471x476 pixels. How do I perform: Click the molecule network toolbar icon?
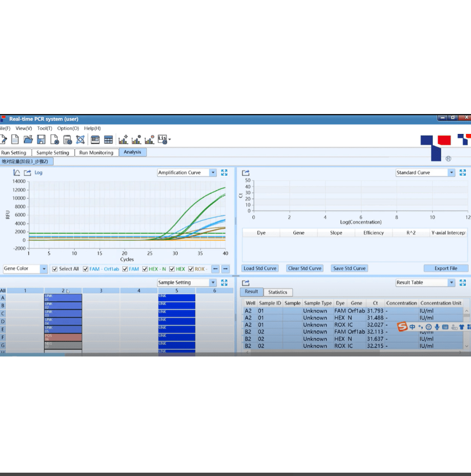point(80,139)
